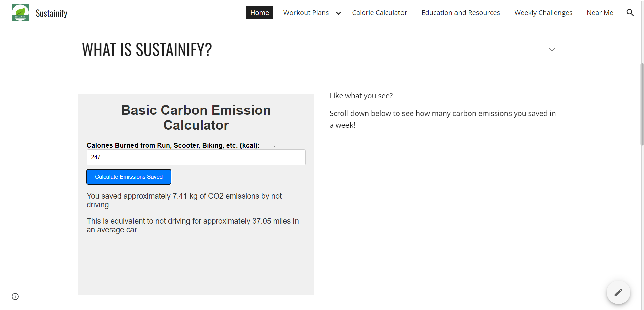Viewport: 644px width, 310px height.
Task: Click the Sustainify leaf logo
Action: point(20,13)
